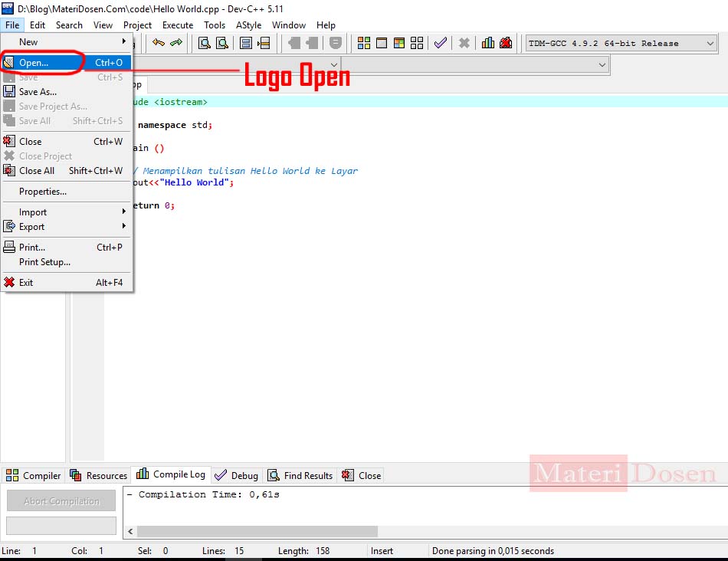Click the Rebuild All grid icon

tap(417, 43)
